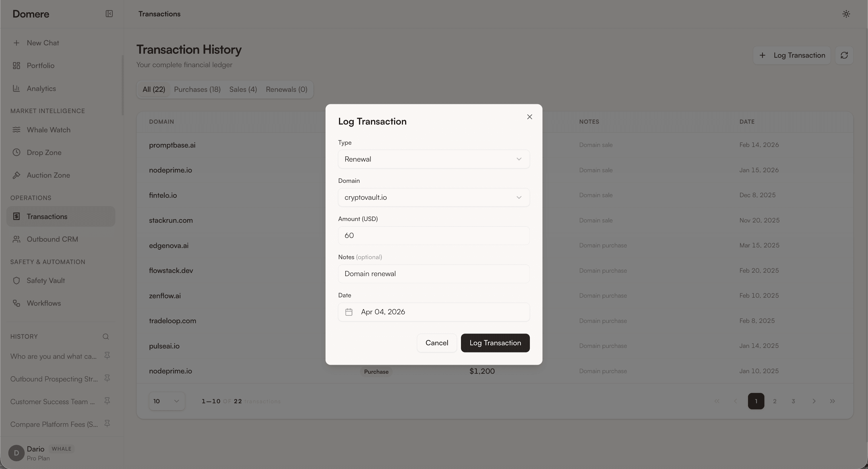Open the transaction Type dropdown
Image resolution: width=868 pixels, height=469 pixels.
[x=433, y=159]
